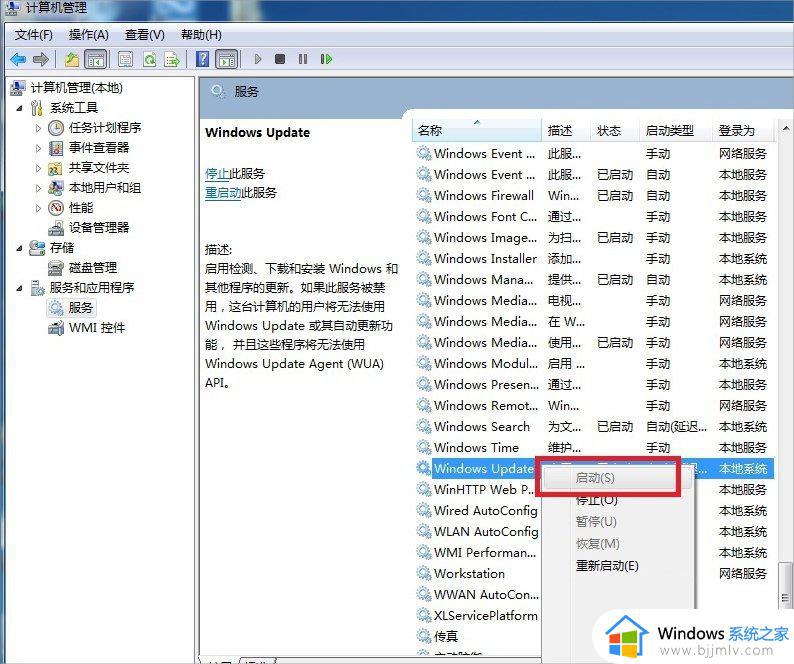The width and height of the screenshot is (794, 664).
Task: Select the Windows Presen... service row
Action: [x=594, y=385]
